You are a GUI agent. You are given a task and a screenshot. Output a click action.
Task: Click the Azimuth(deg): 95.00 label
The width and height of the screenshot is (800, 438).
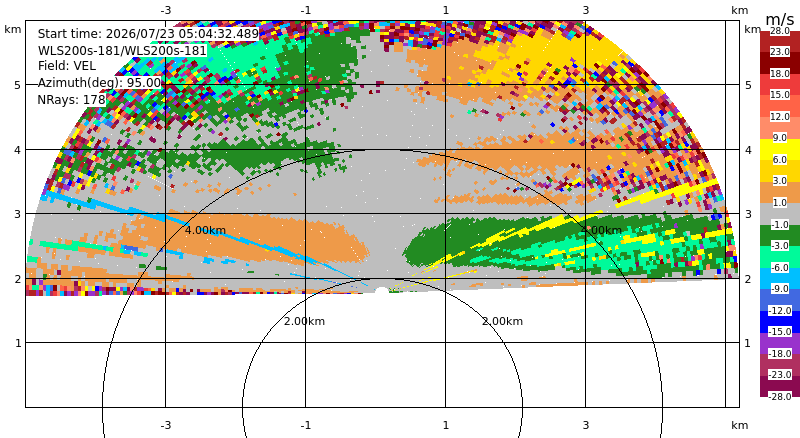point(99,83)
